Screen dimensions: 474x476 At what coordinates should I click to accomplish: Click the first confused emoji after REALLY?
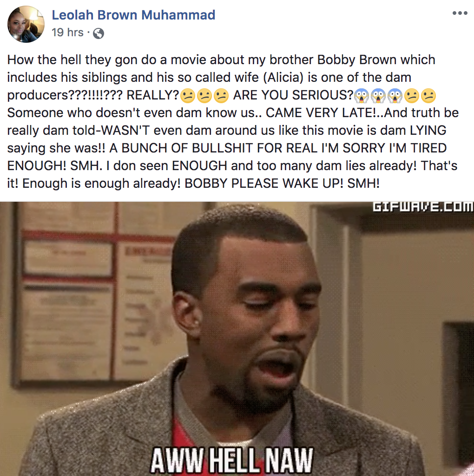pyautogui.click(x=188, y=96)
